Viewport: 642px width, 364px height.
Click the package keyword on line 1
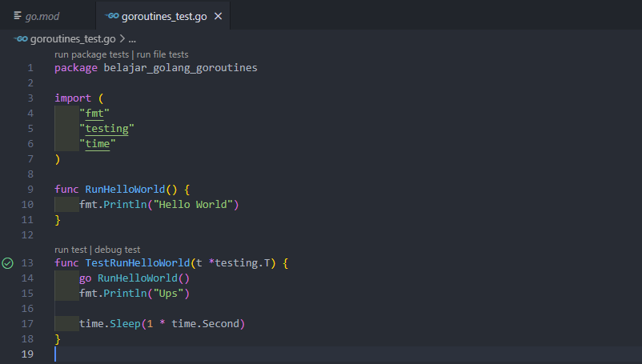(x=76, y=68)
